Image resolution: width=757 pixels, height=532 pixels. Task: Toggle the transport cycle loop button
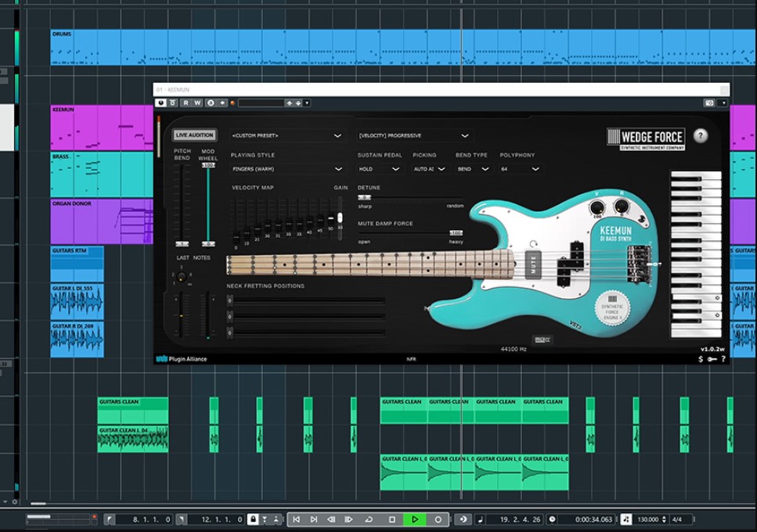[x=369, y=519]
